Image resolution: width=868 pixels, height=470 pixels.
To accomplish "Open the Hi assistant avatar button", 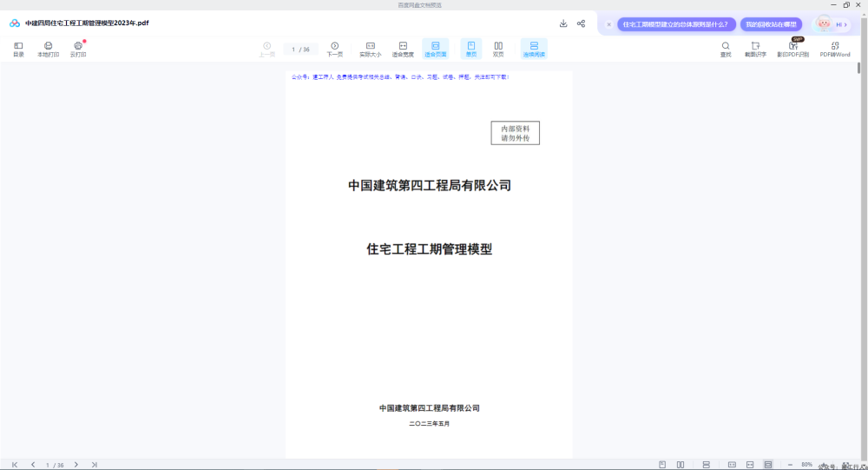I will pyautogui.click(x=831, y=24).
